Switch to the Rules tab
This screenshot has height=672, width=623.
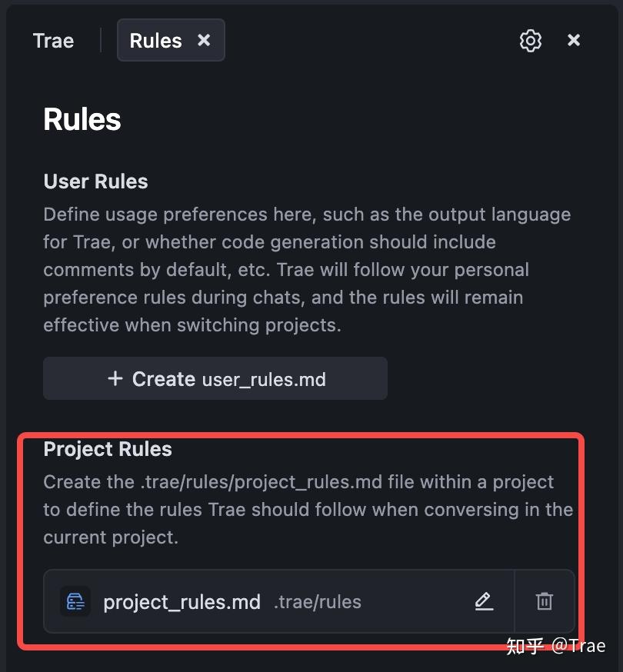pos(156,40)
